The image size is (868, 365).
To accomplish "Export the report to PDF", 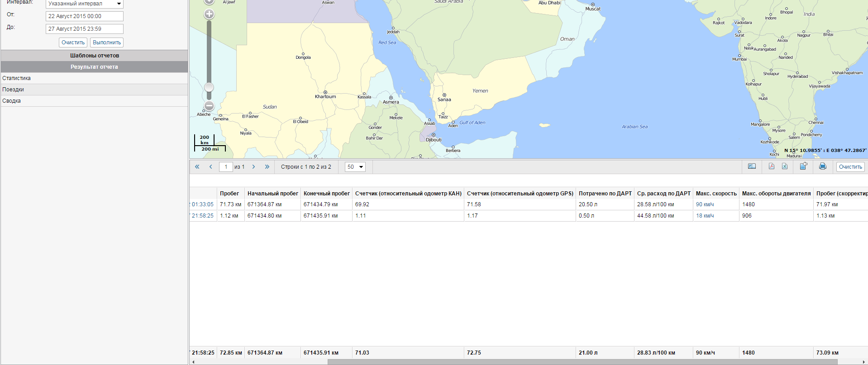I will [x=772, y=166].
